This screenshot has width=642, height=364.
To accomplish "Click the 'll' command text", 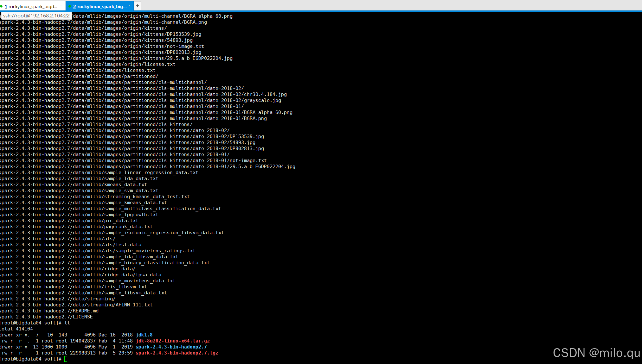I will (x=67, y=323).
